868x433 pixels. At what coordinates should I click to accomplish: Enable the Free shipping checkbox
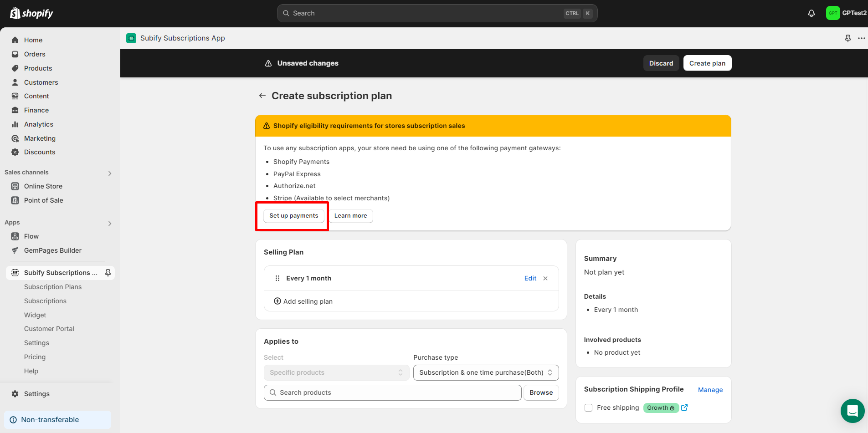pos(588,408)
